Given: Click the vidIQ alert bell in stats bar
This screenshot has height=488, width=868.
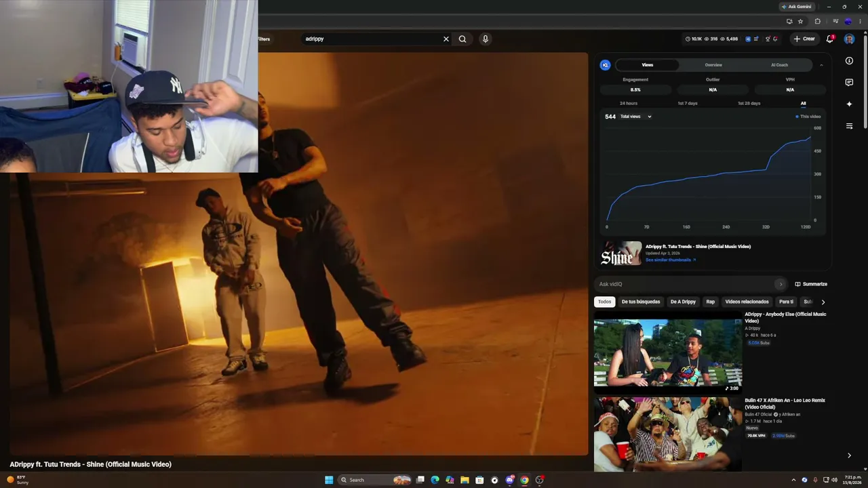Looking at the screenshot, I should click(x=775, y=39).
